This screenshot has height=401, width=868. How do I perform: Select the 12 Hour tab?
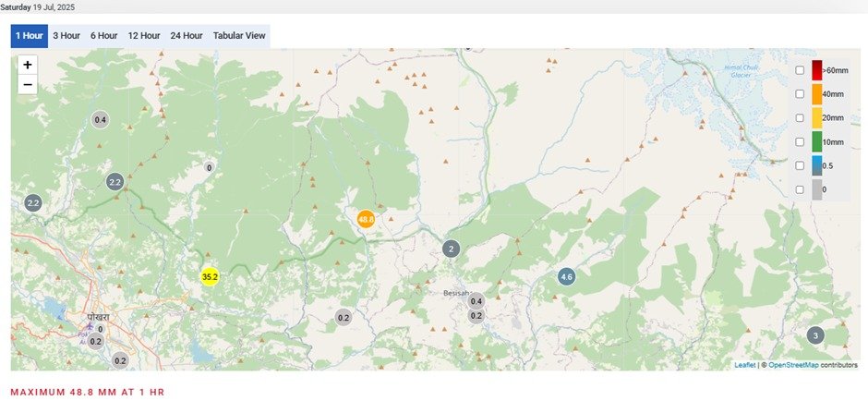tap(144, 35)
